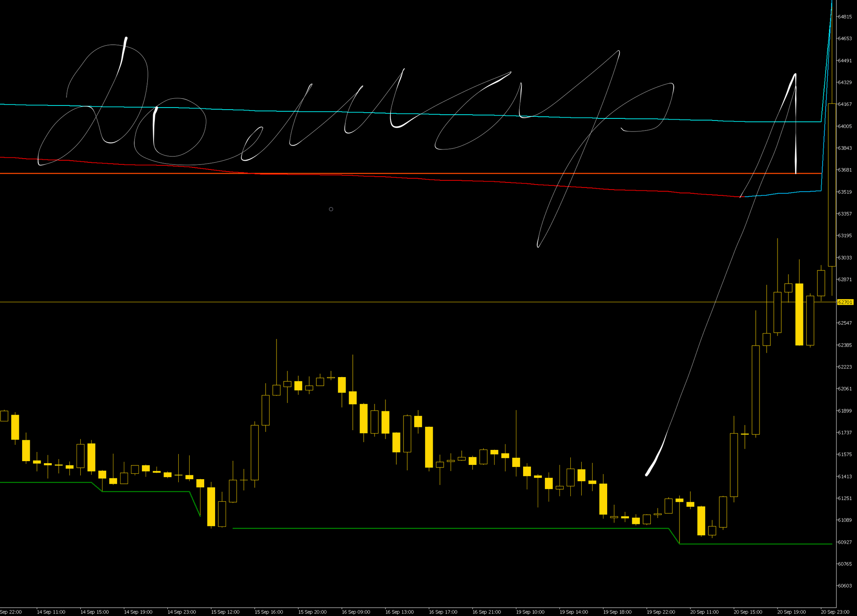
Task: Select the tall last candle at right edge
Action: point(832,184)
